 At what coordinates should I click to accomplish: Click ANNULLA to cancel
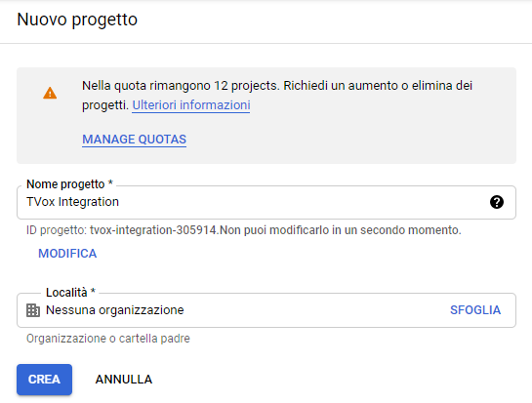[x=124, y=380]
